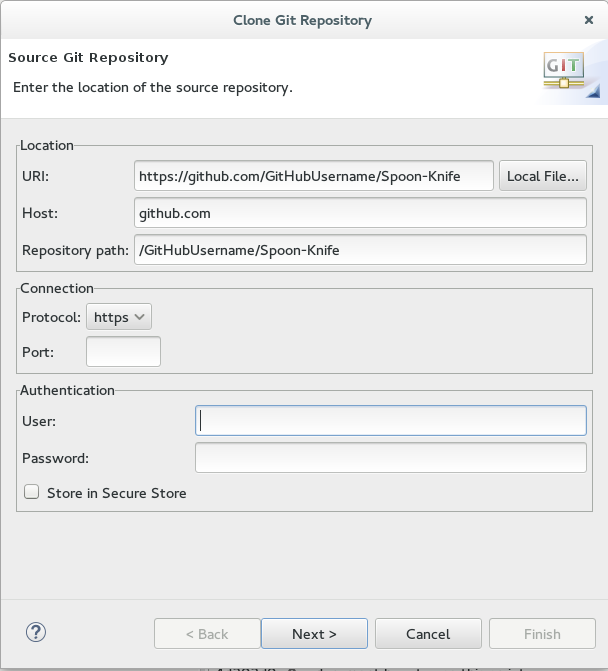Click the GIT wizard banner icon

(564, 70)
